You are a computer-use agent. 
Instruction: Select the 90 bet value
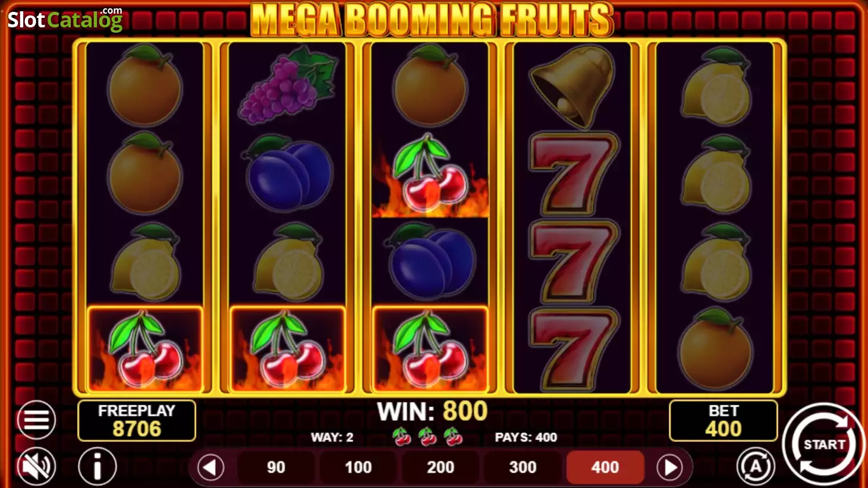276,467
